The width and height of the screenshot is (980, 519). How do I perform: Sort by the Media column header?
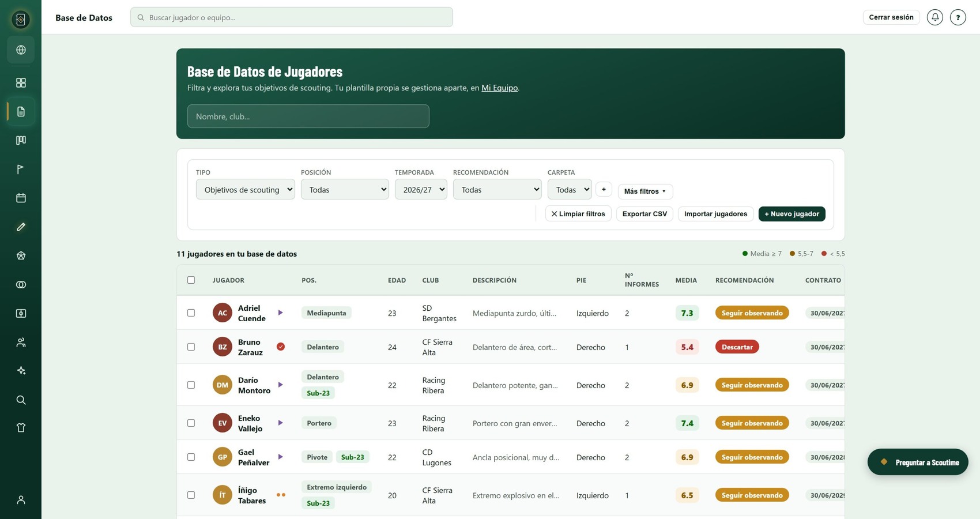tap(686, 280)
